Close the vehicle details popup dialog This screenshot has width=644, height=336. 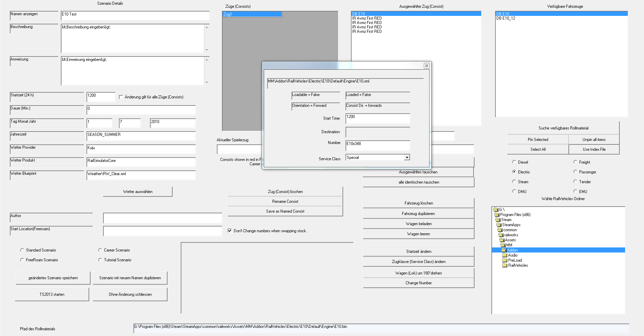point(427,66)
